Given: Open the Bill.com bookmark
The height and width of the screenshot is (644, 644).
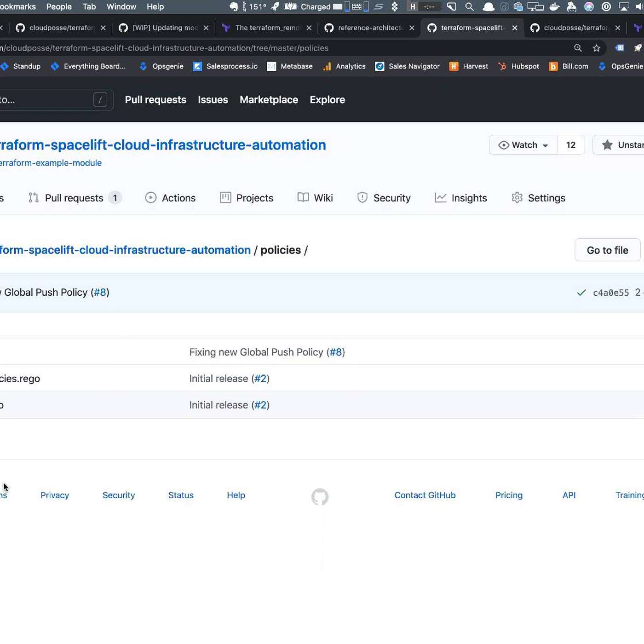Looking at the screenshot, I should (x=569, y=66).
